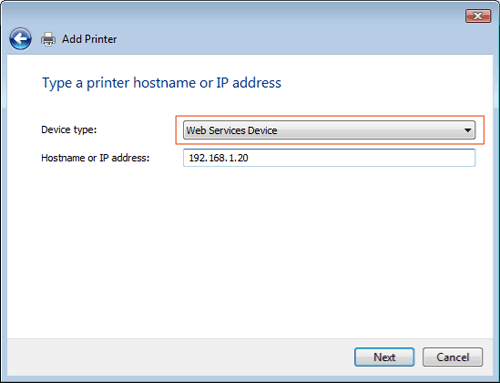The width and height of the screenshot is (500, 383).
Task: Click the orange highlight border around dropdown
Action: point(330,116)
